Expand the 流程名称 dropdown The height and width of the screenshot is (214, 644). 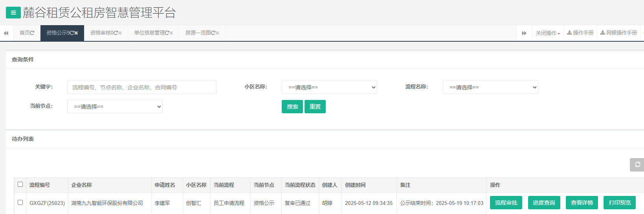point(490,87)
